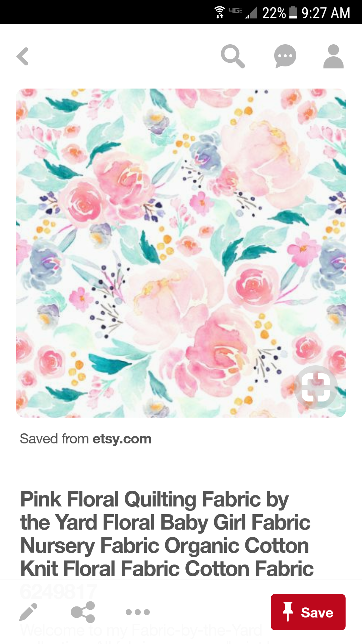This screenshot has width=362, height=644.
Task: Edit pin with the pencil icon
Action: click(28, 612)
